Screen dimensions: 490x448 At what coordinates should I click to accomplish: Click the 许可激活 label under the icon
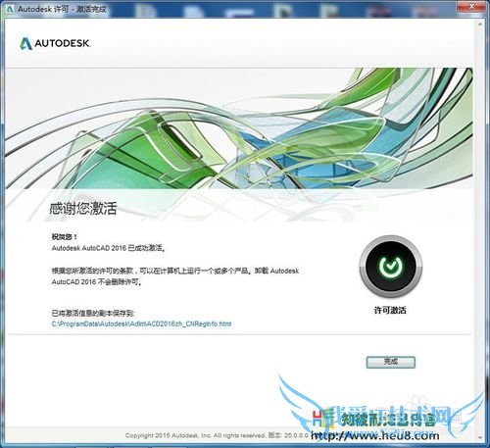[390, 310]
